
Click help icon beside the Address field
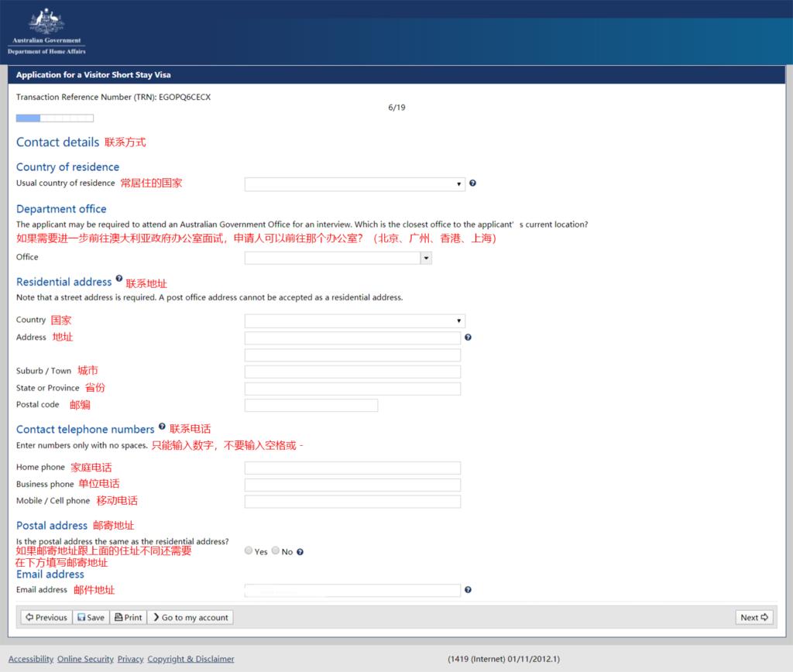click(x=468, y=338)
